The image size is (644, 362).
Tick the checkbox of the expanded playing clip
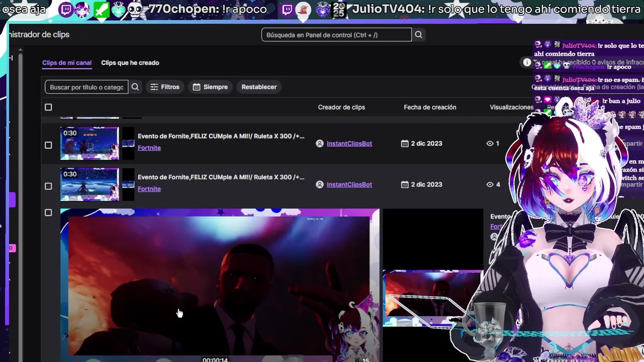click(x=48, y=213)
